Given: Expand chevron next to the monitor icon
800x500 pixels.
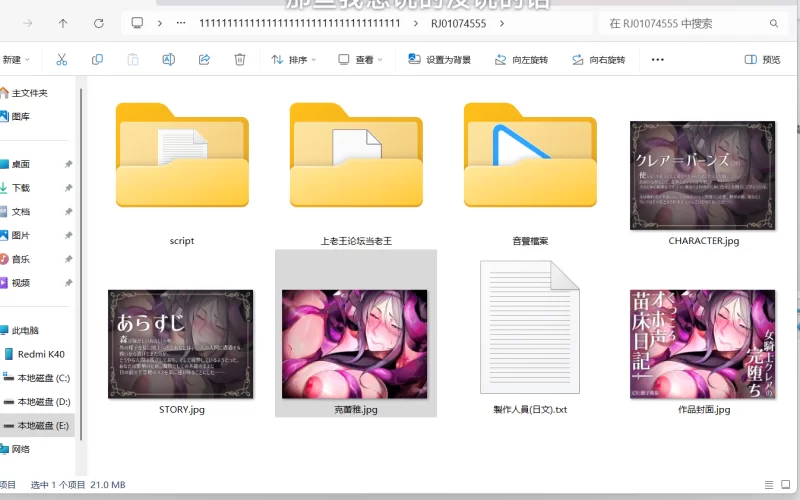Looking at the screenshot, I should pyautogui.click(x=160, y=23).
